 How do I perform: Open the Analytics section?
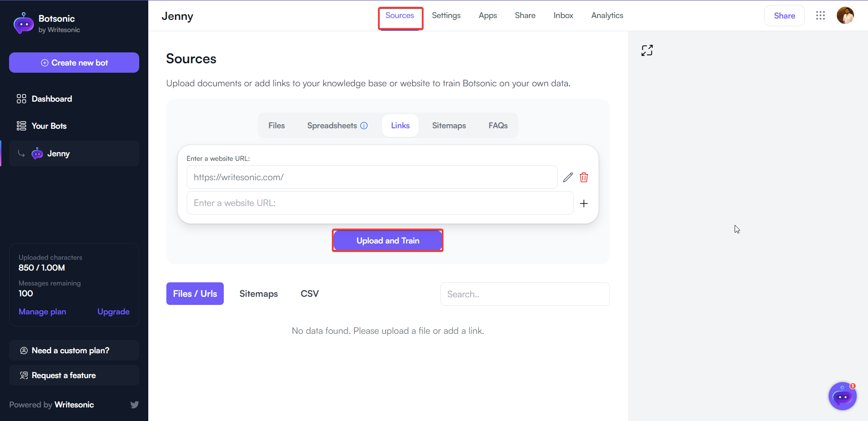pyautogui.click(x=607, y=15)
